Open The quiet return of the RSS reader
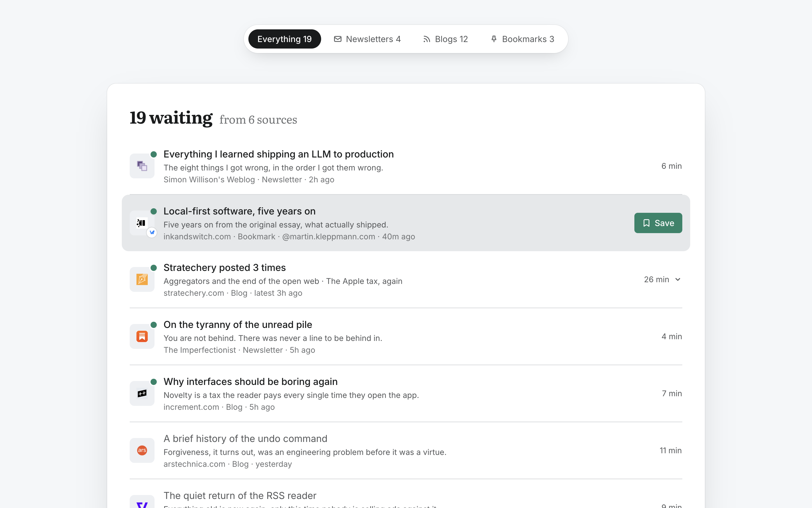Screen dimensions: 812x508 [240, 496]
